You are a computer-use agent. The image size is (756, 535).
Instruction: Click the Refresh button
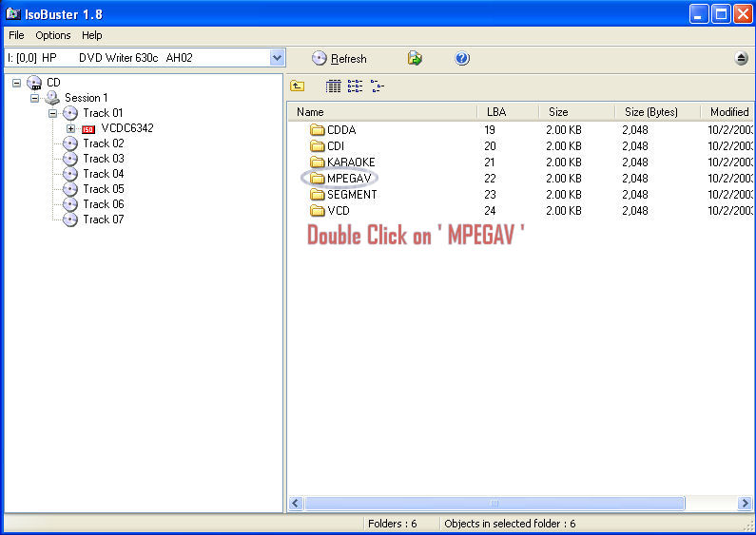pyautogui.click(x=339, y=59)
